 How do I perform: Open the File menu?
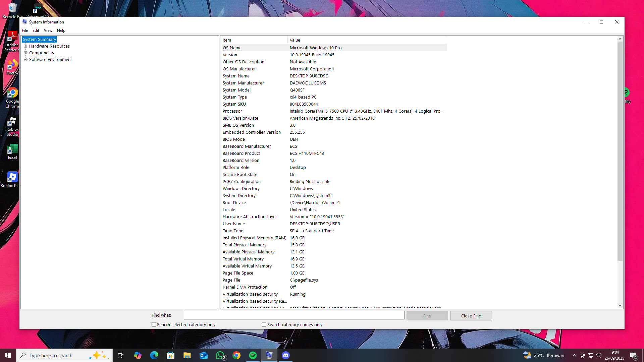[25, 31]
